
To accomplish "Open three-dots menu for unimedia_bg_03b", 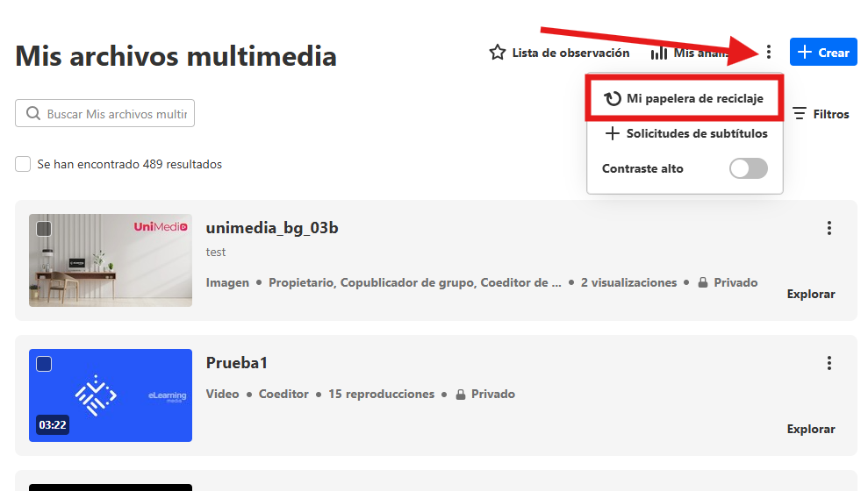I will click(829, 228).
